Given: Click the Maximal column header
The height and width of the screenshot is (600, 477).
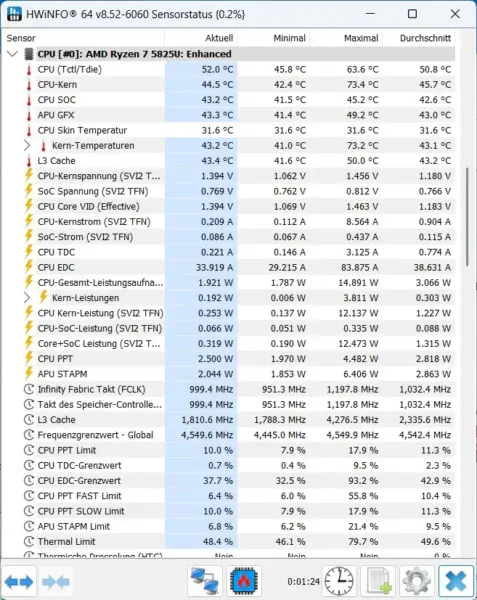Looking at the screenshot, I should (x=361, y=38).
